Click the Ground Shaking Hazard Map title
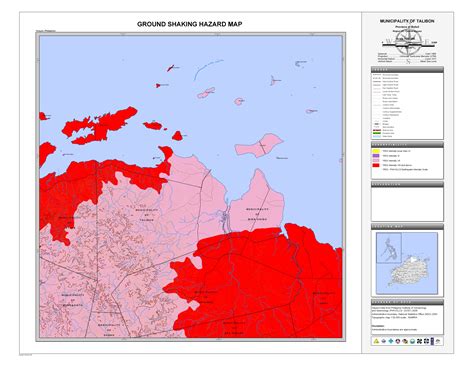Viewport: 474px width, 368px height. tap(190, 24)
